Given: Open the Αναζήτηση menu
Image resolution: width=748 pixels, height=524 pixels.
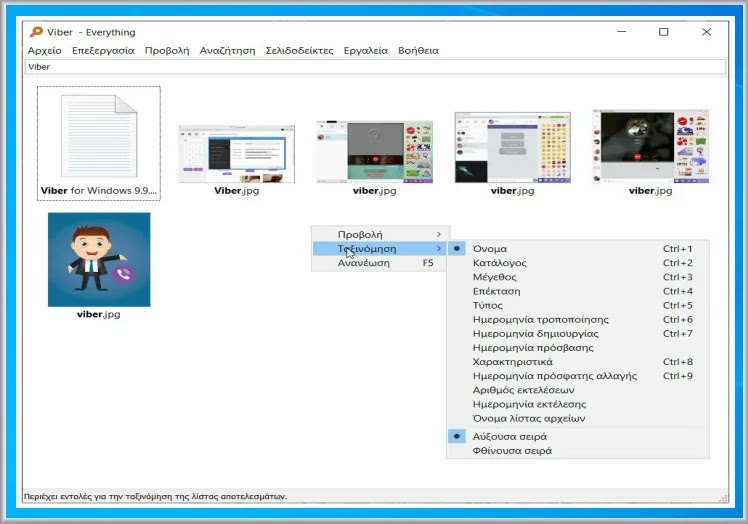Looking at the screenshot, I should click(x=227, y=51).
